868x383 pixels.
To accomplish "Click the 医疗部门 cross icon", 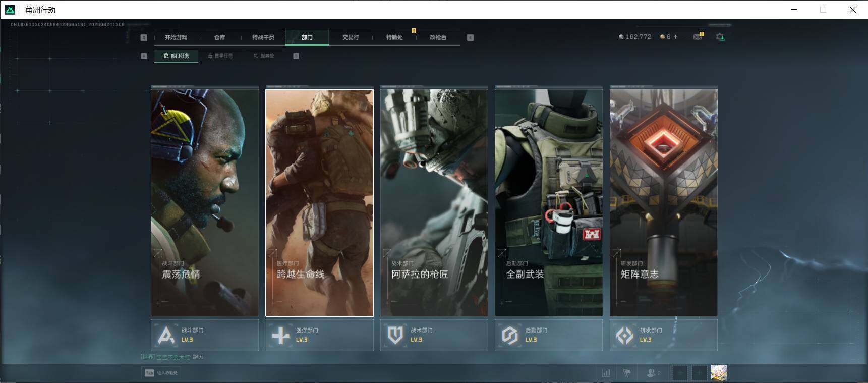I will [280, 335].
